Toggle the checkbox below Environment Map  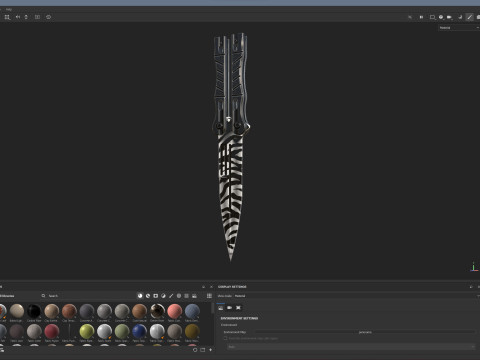pos(225,338)
